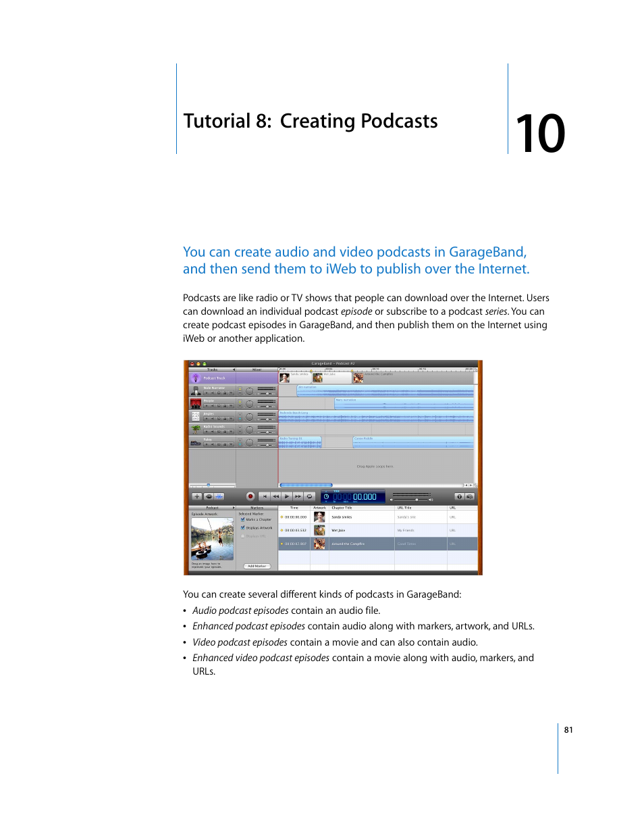The image size is (644, 834).
Task: Select the Redondo Beach Long audio region
Action: (376, 417)
